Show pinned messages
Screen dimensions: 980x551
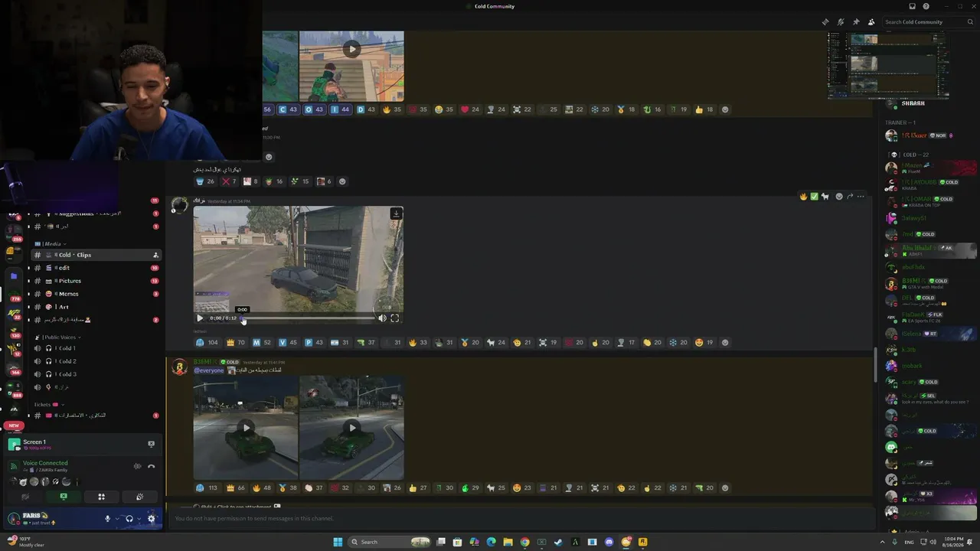click(x=856, y=22)
